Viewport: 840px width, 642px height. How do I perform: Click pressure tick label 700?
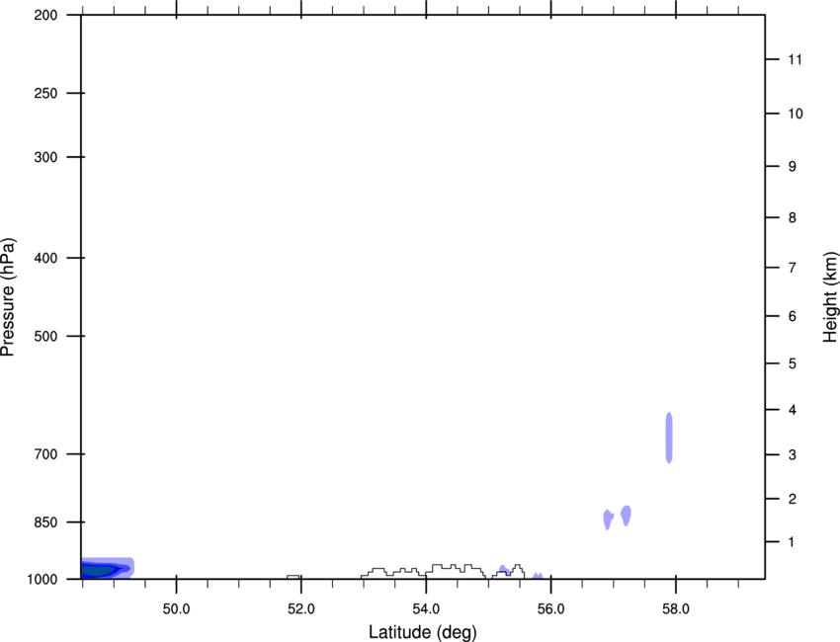click(45, 454)
